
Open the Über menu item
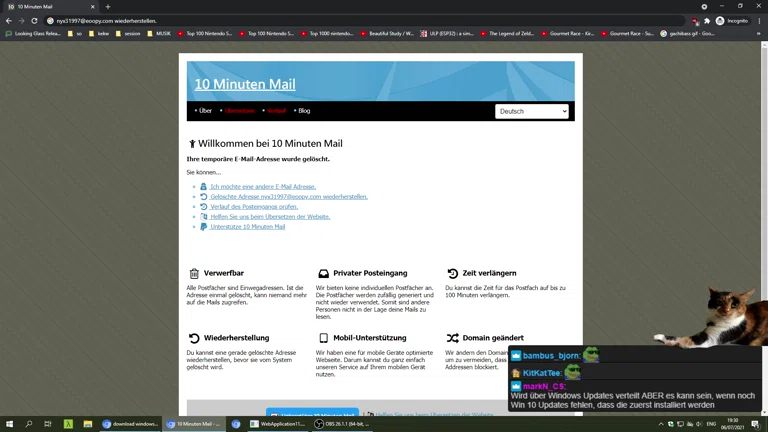(205, 111)
